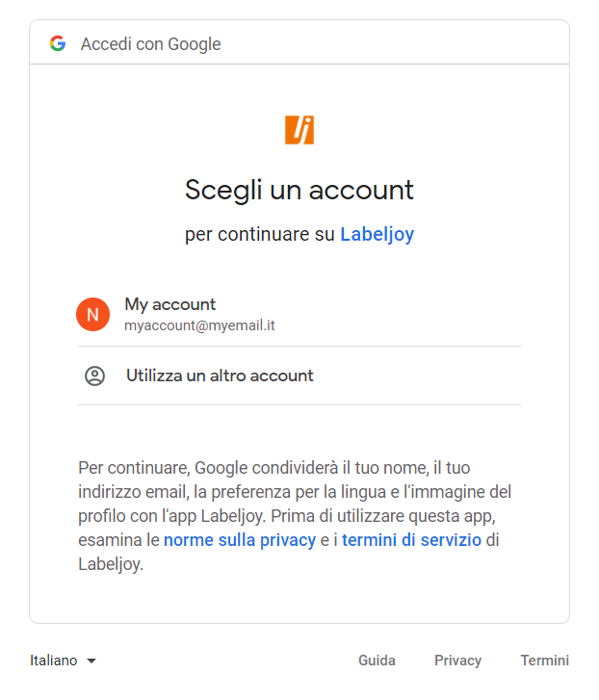Click the language dropdown arrow
The image size is (599, 700).
pyautogui.click(x=91, y=661)
